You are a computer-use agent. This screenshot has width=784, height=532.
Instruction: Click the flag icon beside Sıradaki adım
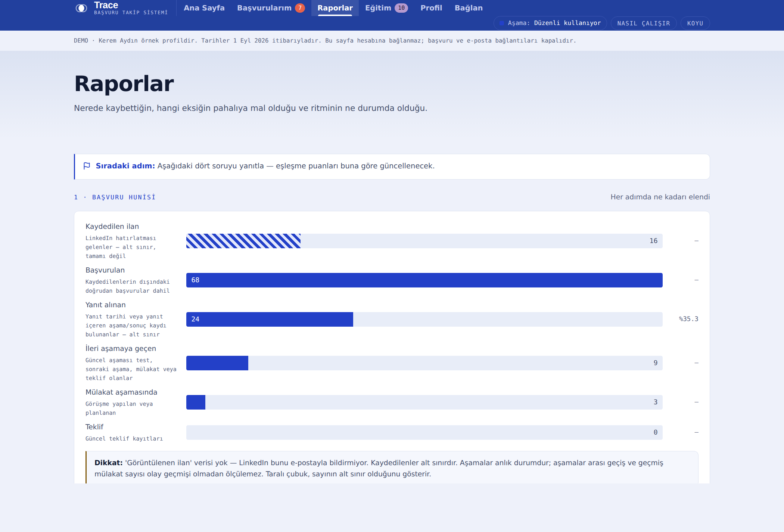coord(87,166)
